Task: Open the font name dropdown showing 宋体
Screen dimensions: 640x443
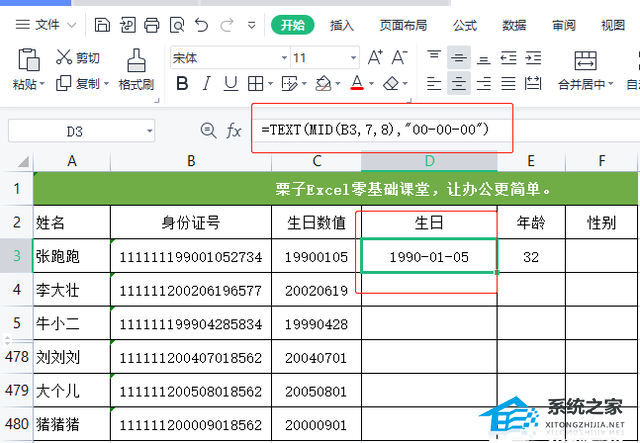Action: point(225,58)
